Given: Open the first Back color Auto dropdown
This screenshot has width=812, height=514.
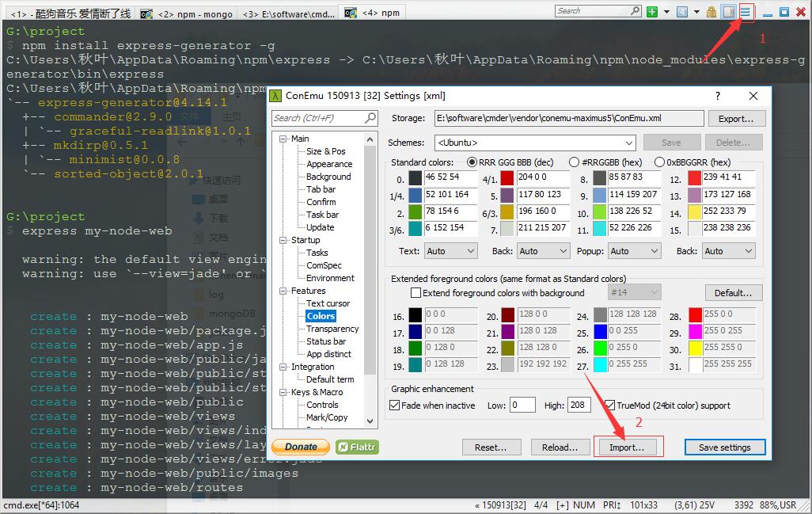Looking at the screenshot, I should pos(543,251).
